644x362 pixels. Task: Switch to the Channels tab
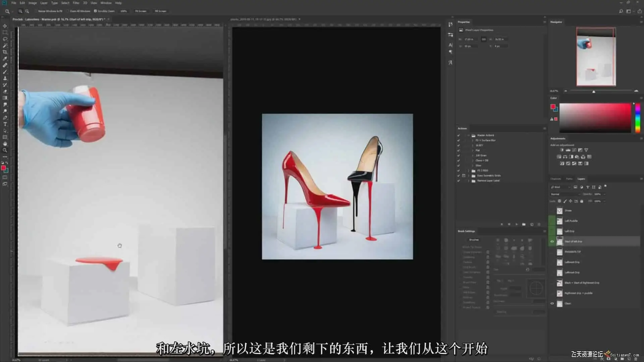[555, 179]
